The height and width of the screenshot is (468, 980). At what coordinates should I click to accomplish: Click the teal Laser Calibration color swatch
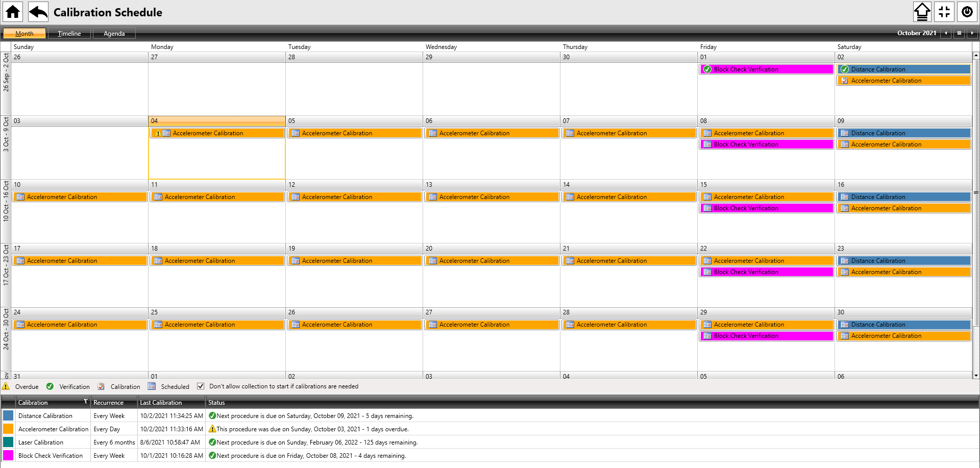8,442
